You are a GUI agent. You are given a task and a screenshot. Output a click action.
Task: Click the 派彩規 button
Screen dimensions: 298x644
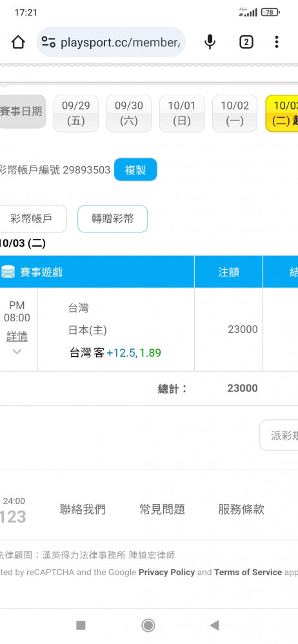click(x=279, y=435)
